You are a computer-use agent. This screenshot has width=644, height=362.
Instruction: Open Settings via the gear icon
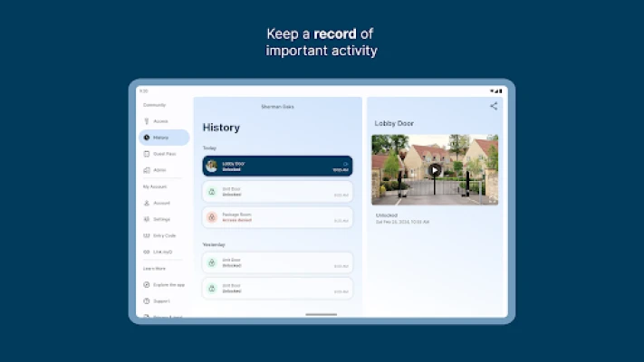(147, 219)
